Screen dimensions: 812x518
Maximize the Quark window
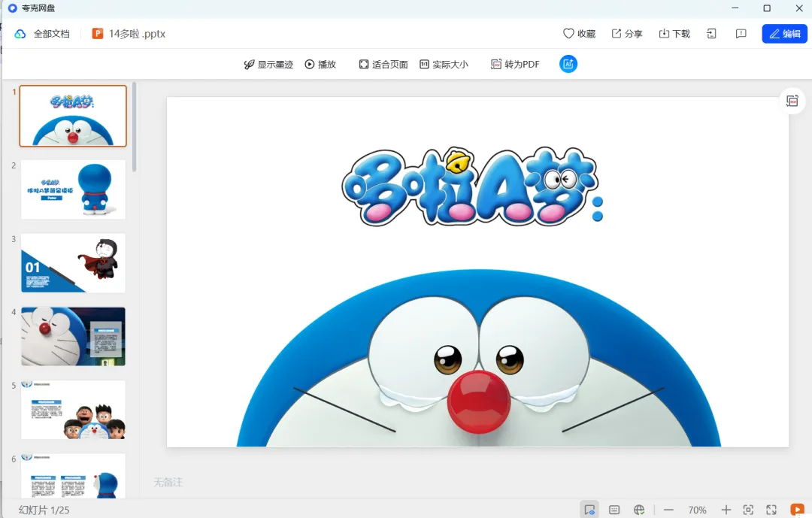[x=767, y=8]
